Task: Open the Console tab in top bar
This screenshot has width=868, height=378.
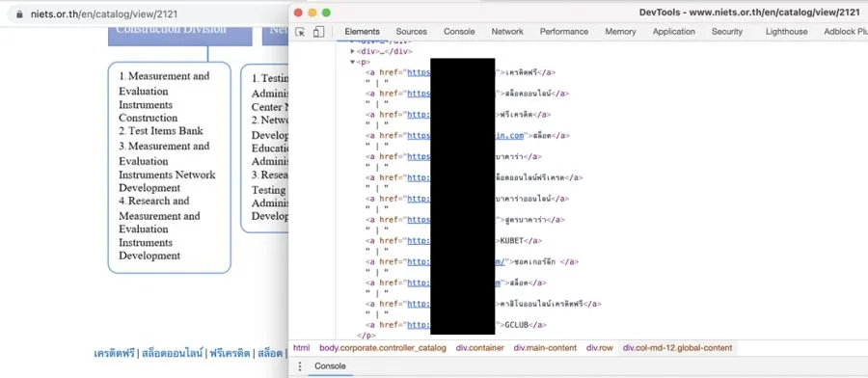Action: (x=459, y=32)
